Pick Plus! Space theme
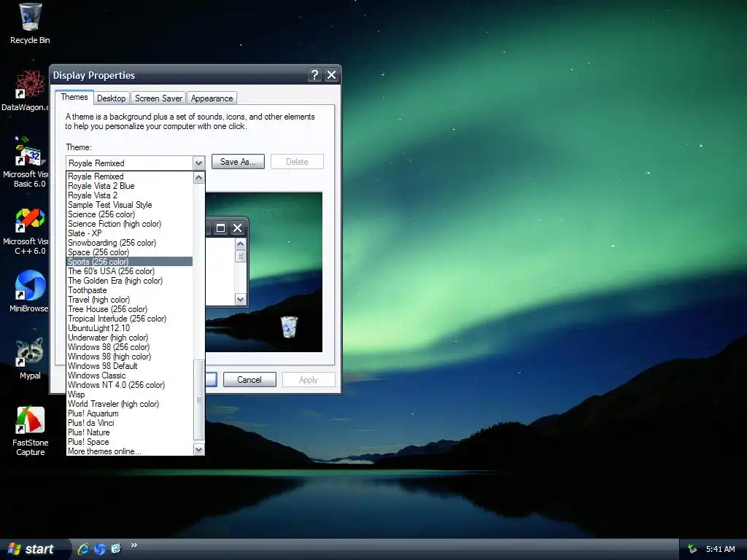747x560 pixels. [130, 442]
